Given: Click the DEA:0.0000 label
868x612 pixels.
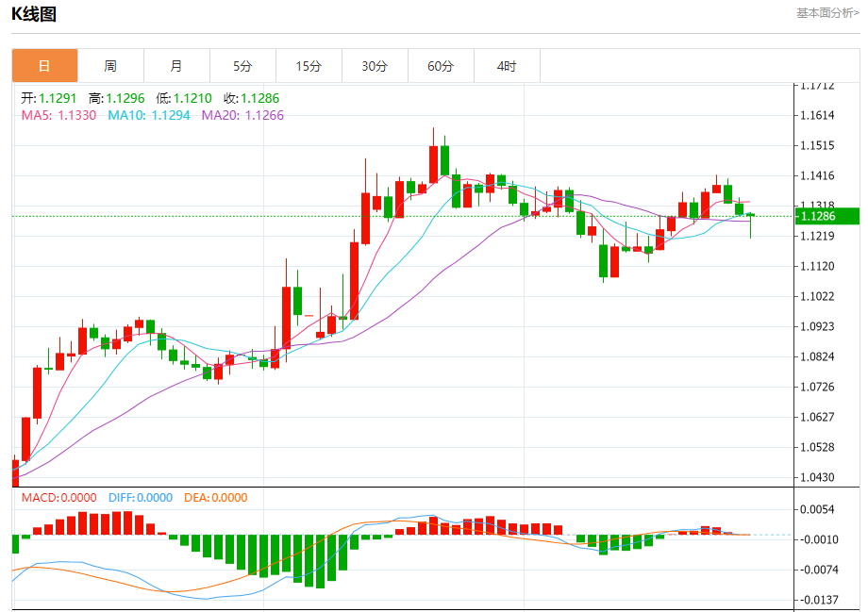Looking at the screenshot, I should [x=216, y=498].
